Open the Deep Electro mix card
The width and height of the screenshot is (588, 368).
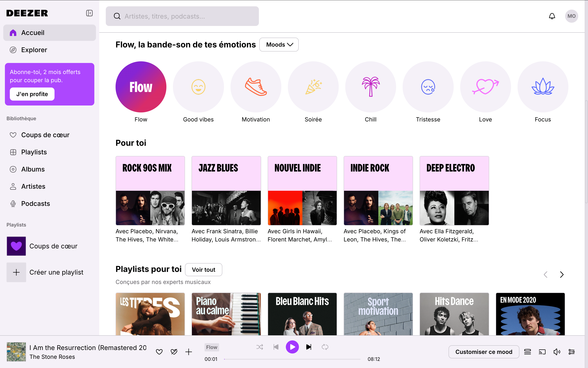[454, 191]
